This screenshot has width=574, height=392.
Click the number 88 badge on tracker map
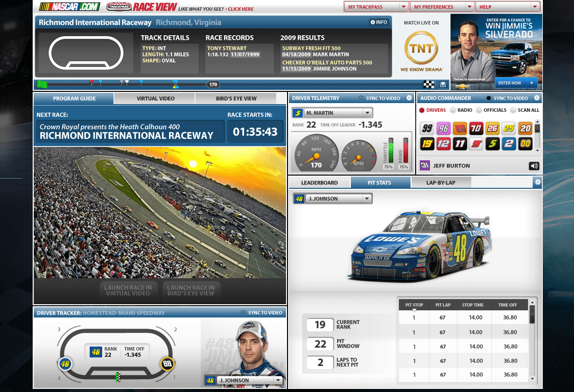click(x=168, y=363)
